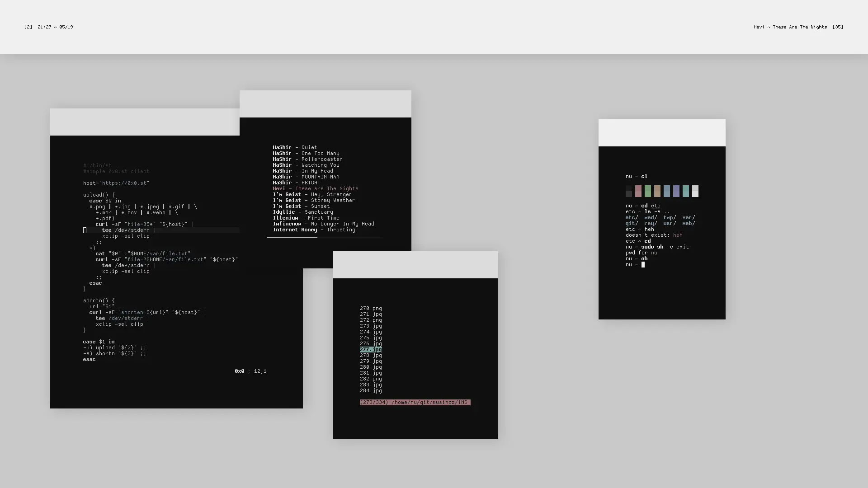Click the green color block in terminal
This screenshot has height=488, width=868.
[647, 191]
